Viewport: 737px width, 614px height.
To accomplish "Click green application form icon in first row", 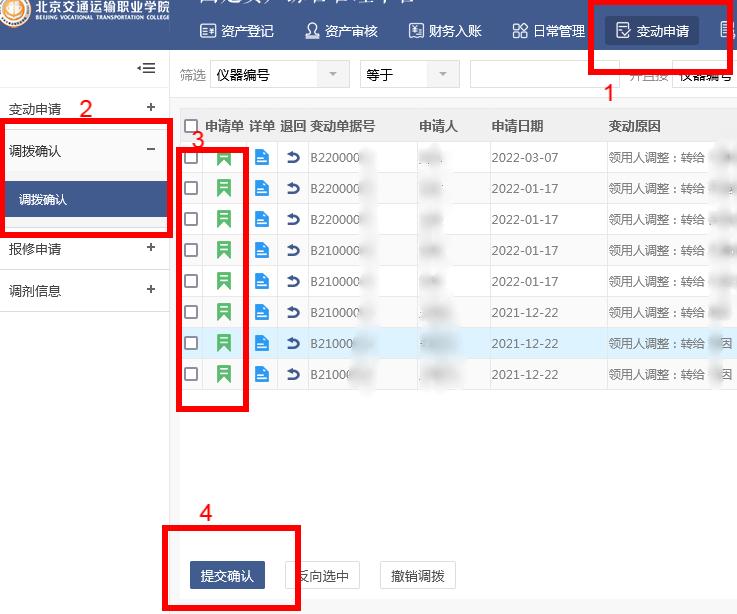I will [x=224, y=157].
